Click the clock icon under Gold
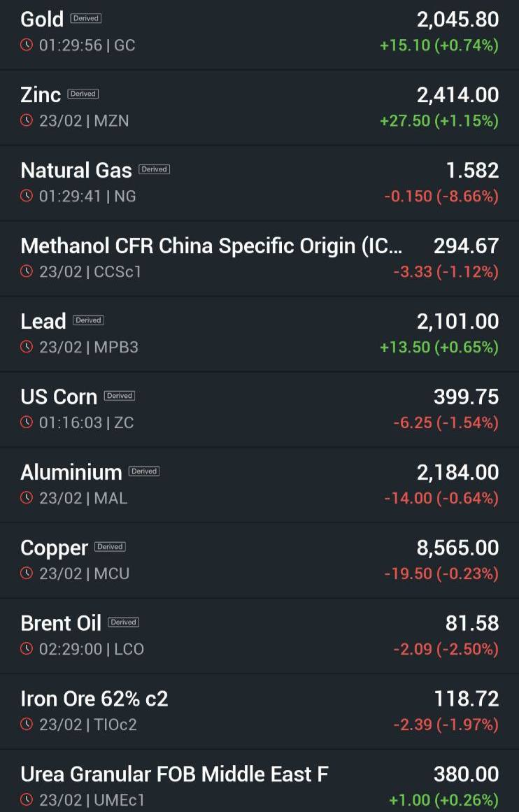Viewport: 519px width, 812px height. tap(27, 45)
